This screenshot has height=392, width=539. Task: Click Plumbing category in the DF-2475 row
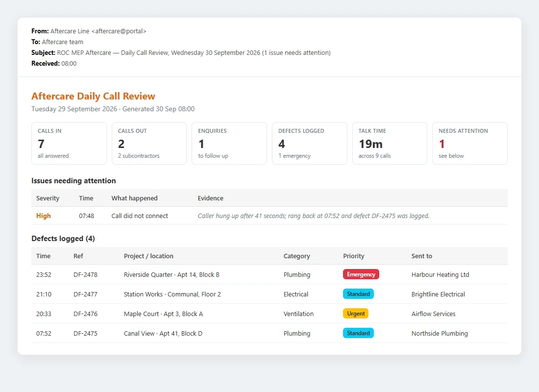[x=296, y=333]
